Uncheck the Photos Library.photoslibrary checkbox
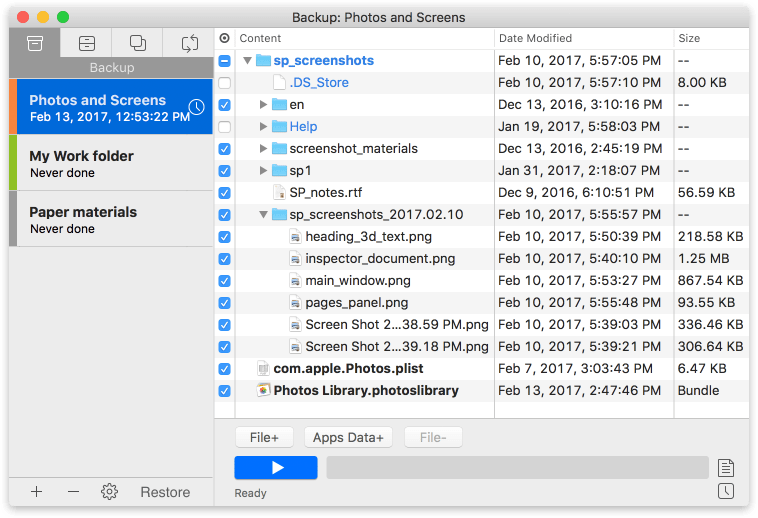 224,390
